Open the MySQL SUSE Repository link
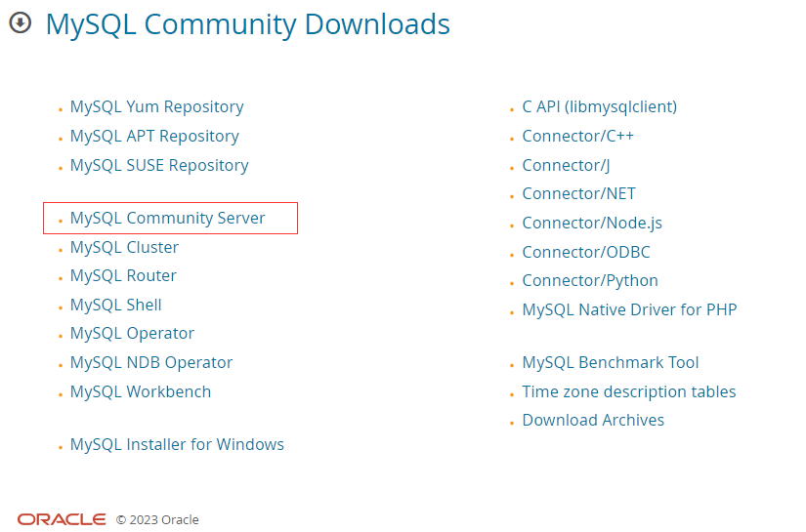This screenshot has height=532, width=806. 159,165
